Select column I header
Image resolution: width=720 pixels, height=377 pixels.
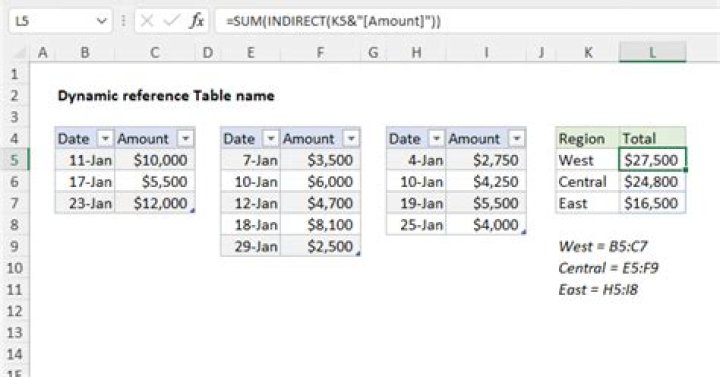(486, 52)
